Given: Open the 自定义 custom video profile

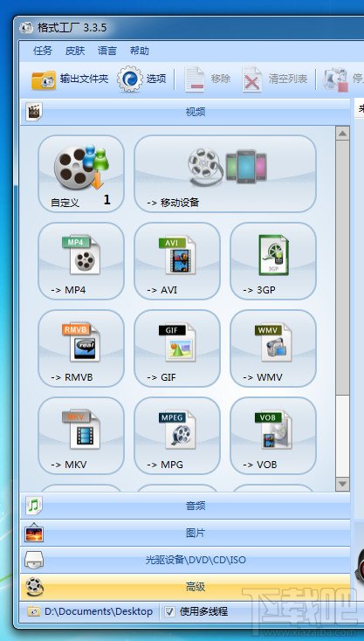Looking at the screenshot, I should click(81, 174).
